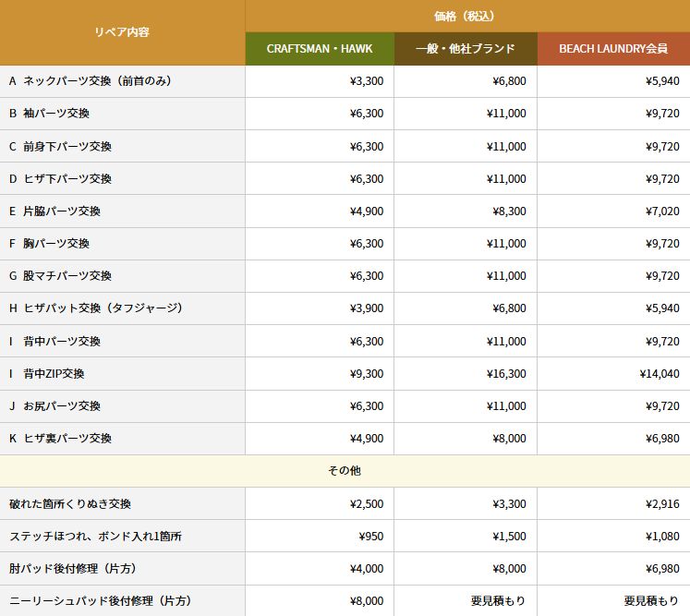Viewport: 690px width, 616px height.
Task: Click the 袖パーツ交換 row label
Action: 56,114
